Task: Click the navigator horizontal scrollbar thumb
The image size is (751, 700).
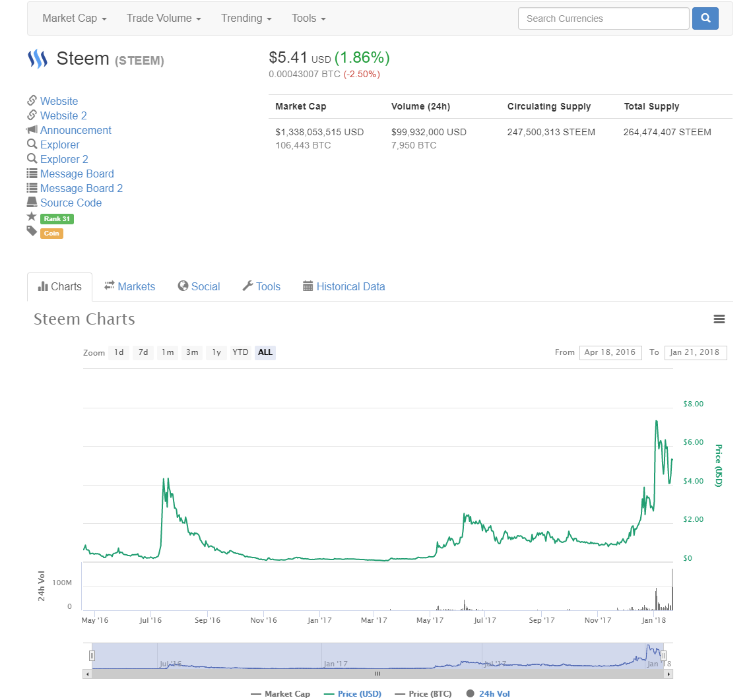Action: click(x=378, y=674)
